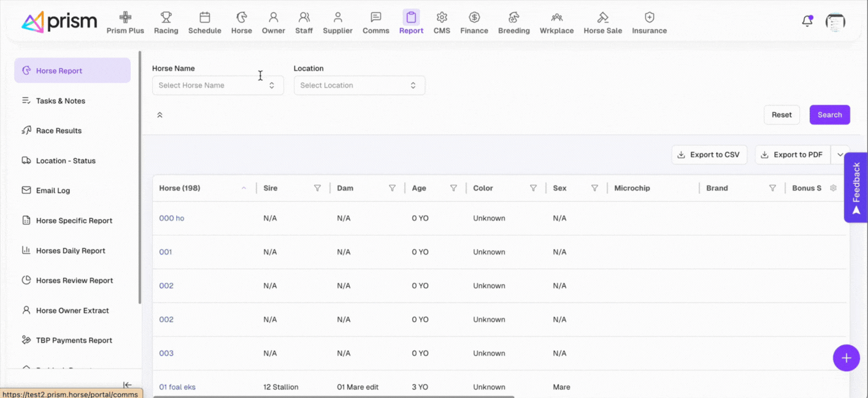Open the Insurance shield icon

[649, 18]
